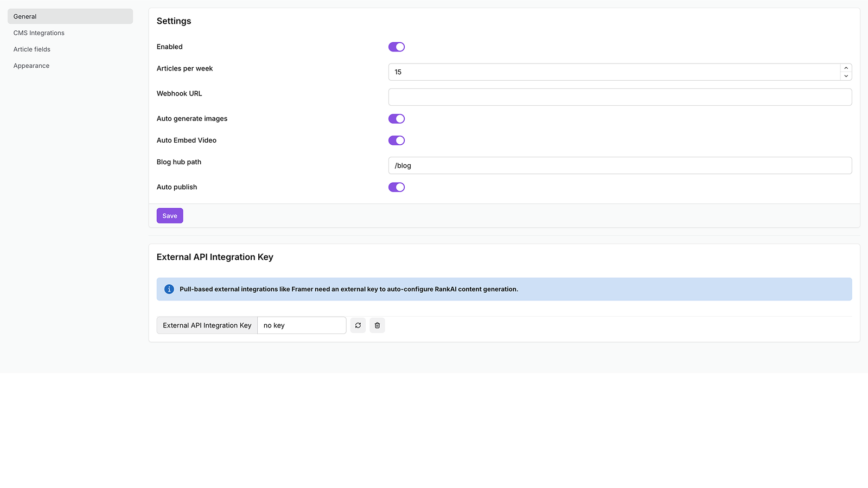Delete the External API Integration Key
Screen dimensions: 868x488
[377, 325]
